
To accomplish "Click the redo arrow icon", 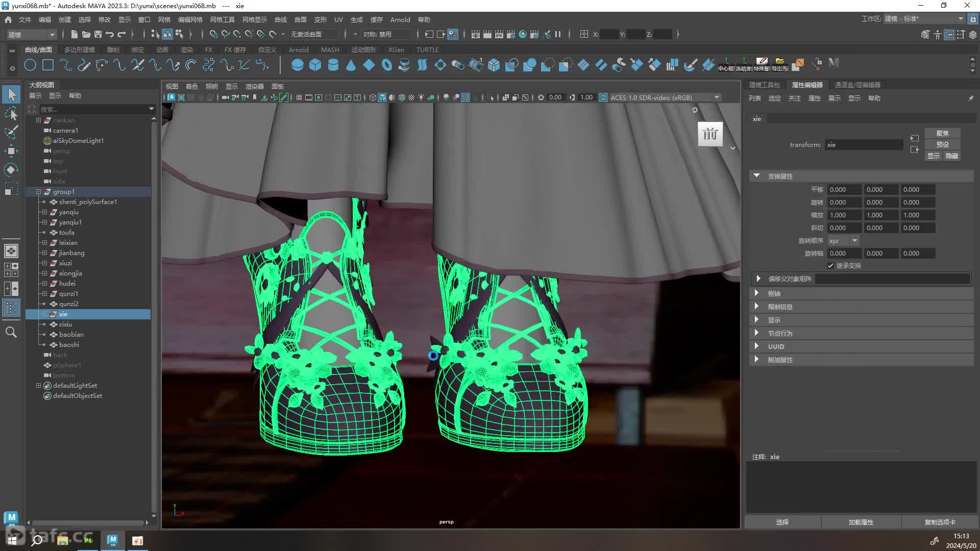I will click(x=121, y=34).
